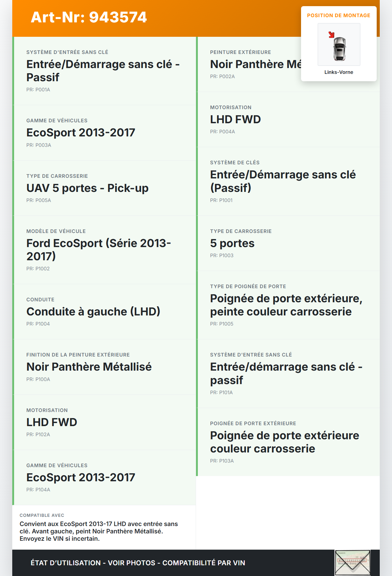This screenshot has width=392, height=576.
Task: Click the VIN envelope icon in footer
Action: click(x=352, y=563)
